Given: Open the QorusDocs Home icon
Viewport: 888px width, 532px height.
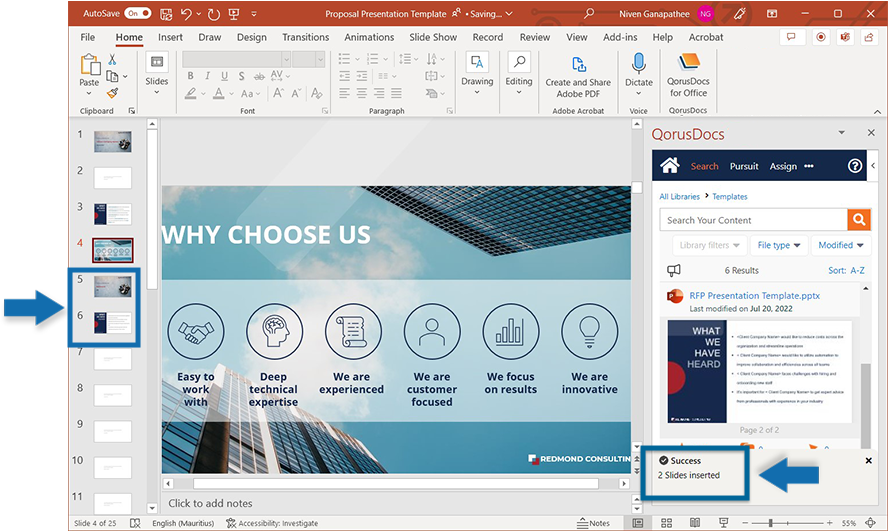Looking at the screenshot, I should [670, 166].
